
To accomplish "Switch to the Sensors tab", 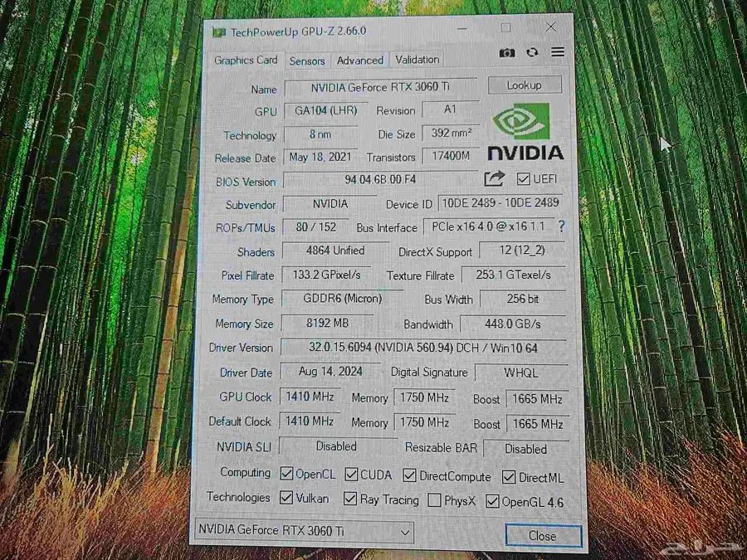I will tap(307, 61).
